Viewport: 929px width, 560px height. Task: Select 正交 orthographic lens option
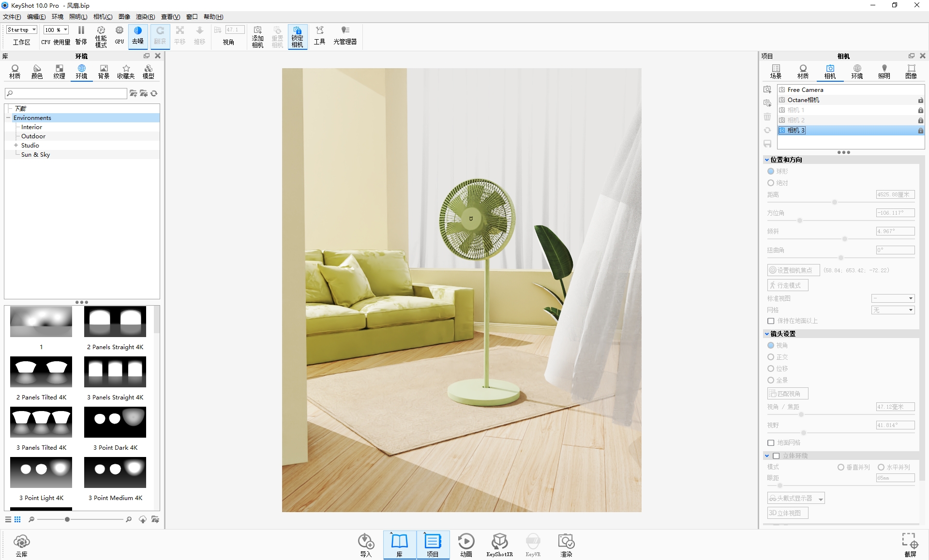771,357
